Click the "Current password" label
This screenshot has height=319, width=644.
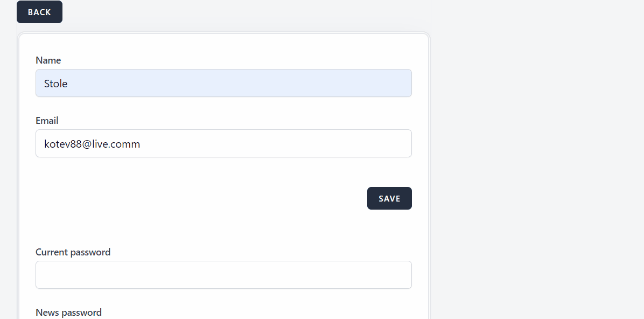73,252
